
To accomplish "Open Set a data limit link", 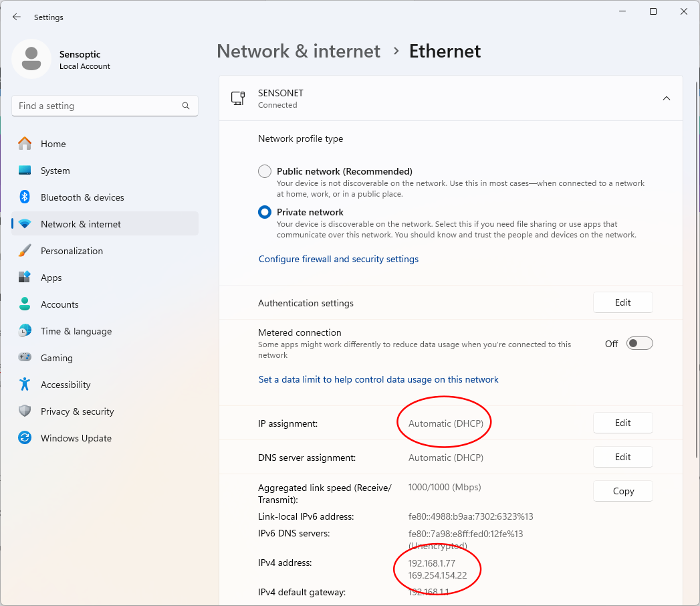I will click(378, 380).
